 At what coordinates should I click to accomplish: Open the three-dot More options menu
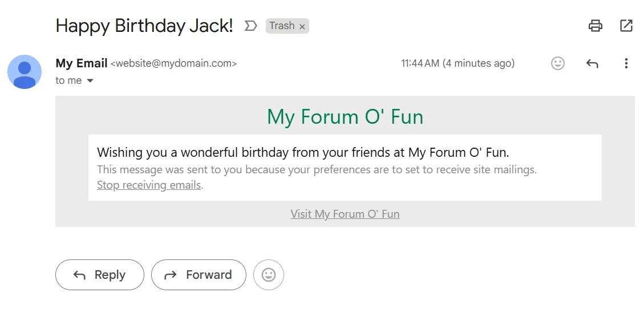point(626,63)
